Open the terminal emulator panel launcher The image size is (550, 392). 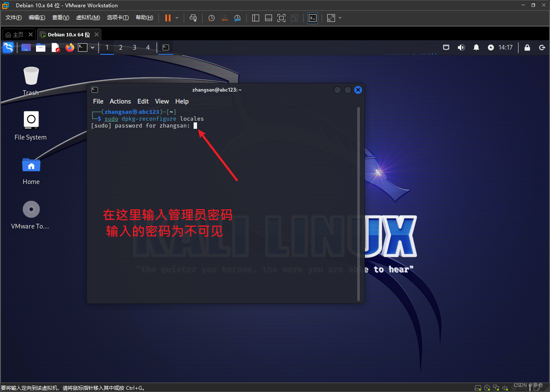pos(83,48)
